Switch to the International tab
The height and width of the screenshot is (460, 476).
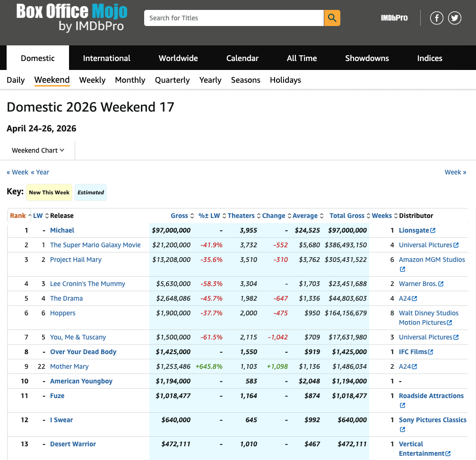pyautogui.click(x=106, y=58)
